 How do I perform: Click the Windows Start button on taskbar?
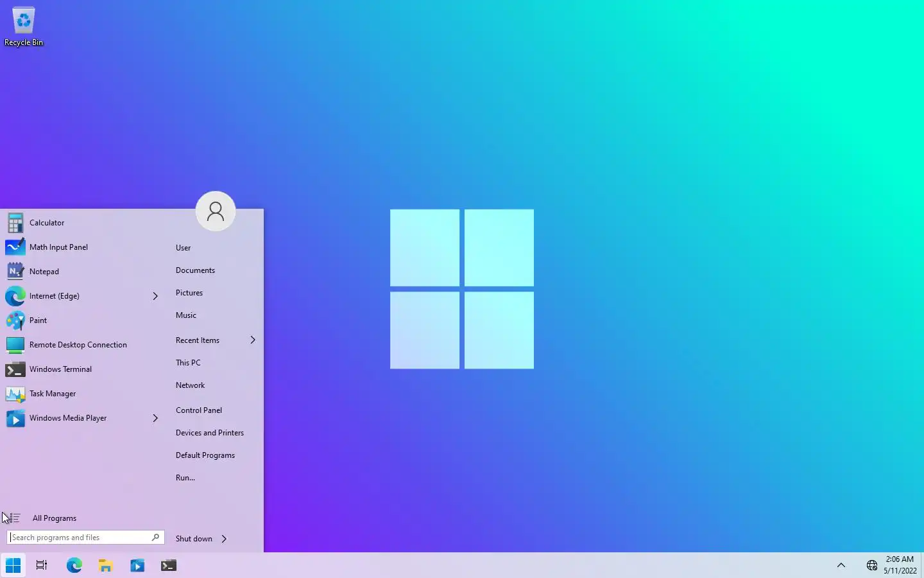pyautogui.click(x=13, y=565)
